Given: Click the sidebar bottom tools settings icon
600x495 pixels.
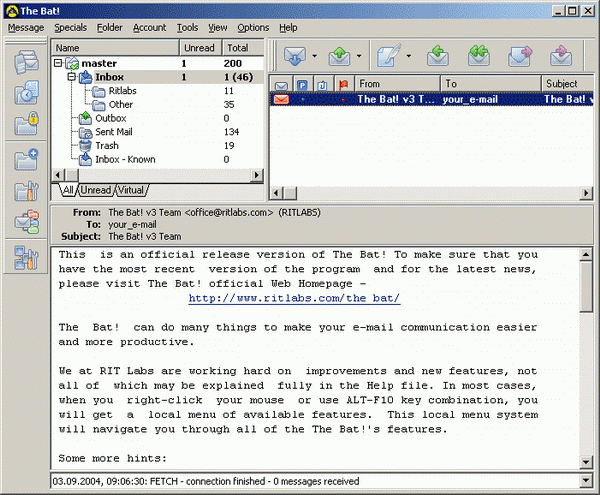Looking at the screenshot, I should pos(26,257).
